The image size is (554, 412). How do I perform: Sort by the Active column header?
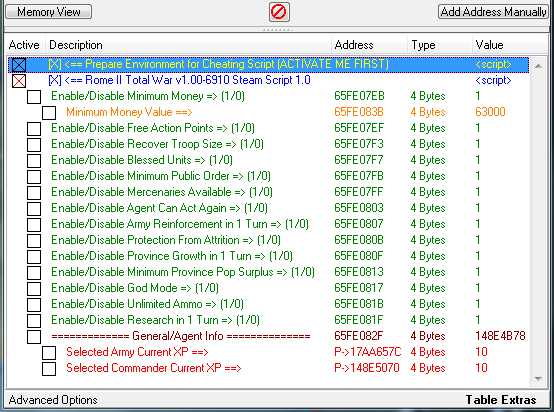click(25, 45)
